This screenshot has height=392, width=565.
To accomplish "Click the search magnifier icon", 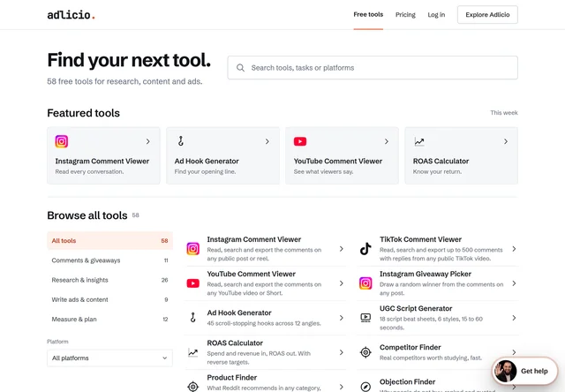I will [x=240, y=68].
